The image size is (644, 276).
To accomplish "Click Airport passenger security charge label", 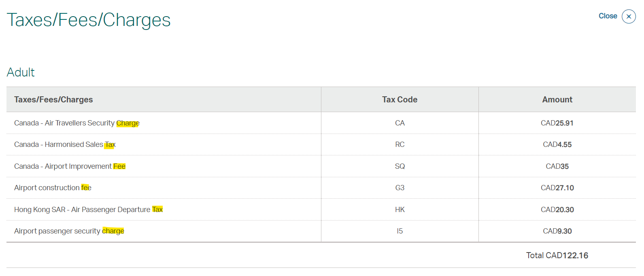I will pyautogui.click(x=69, y=231).
